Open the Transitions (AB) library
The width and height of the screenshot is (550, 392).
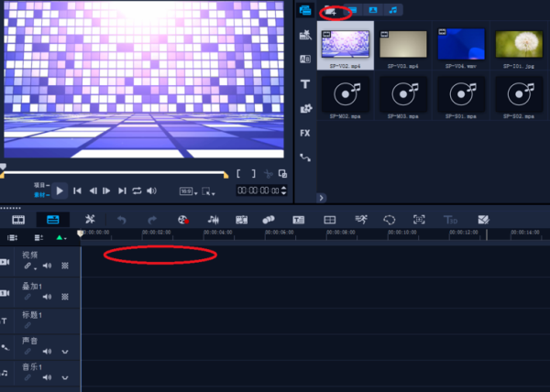point(305,60)
